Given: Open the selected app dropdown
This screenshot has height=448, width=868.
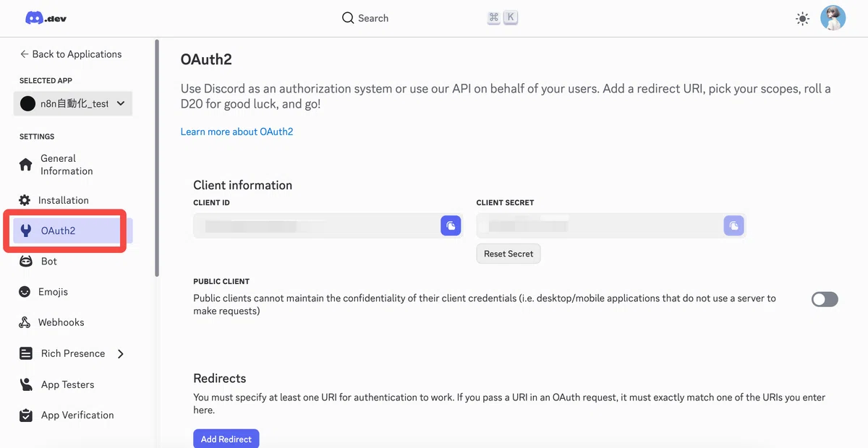Looking at the screenshot, I should pyautogui.click(x=73, y=104).
